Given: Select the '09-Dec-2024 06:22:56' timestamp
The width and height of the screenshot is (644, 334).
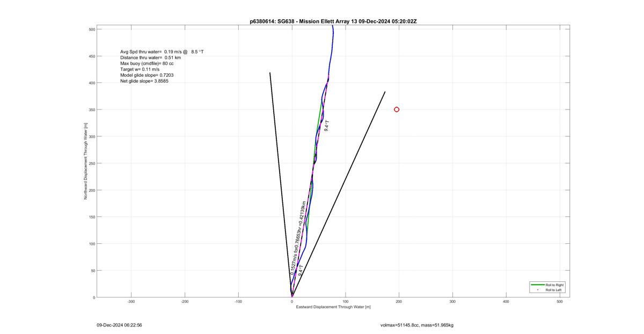Looking at the screenshot, I should point(119,325).
